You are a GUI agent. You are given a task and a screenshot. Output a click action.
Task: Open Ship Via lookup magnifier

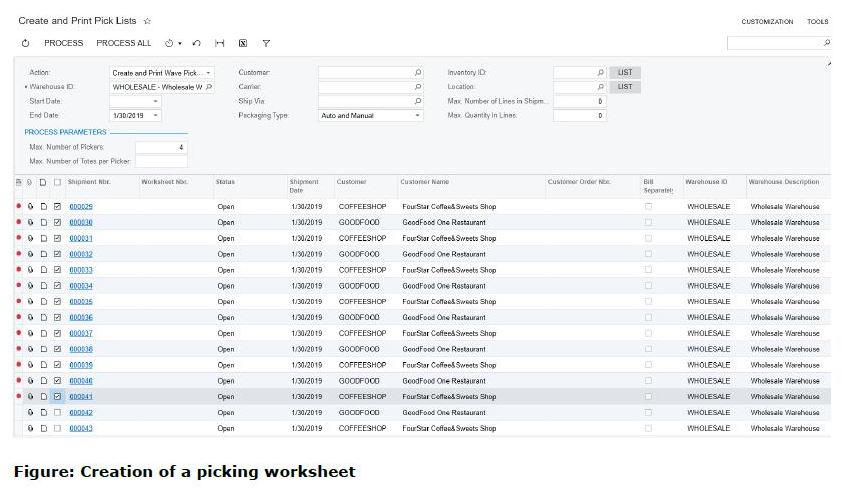tap(418, 101)
